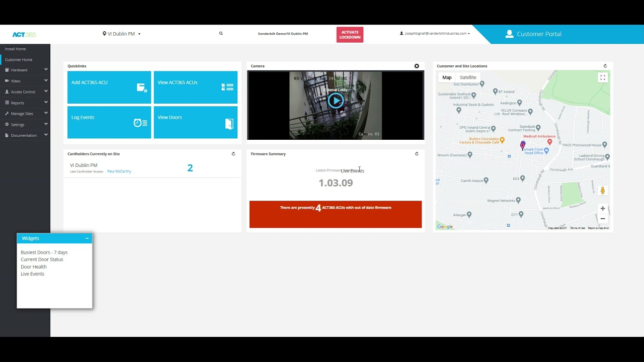The height and width of the screenshot is (362, 644).
Task: Click the VI Dublin PM site name row
Action: [152, 168]
